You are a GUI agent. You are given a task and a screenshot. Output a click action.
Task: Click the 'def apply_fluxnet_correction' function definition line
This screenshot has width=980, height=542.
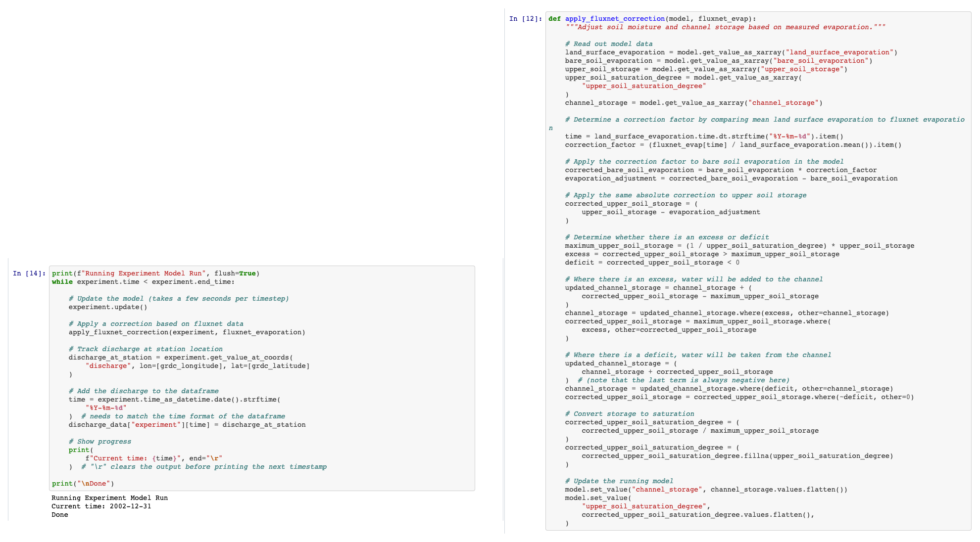(x=652, y=19)
